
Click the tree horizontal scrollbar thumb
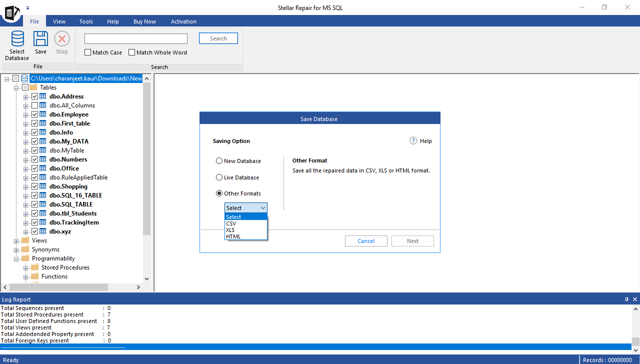[58, 287]
